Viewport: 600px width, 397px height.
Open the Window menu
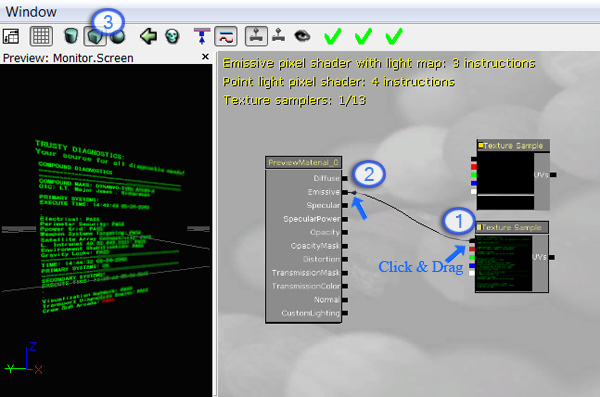(31, 12)
